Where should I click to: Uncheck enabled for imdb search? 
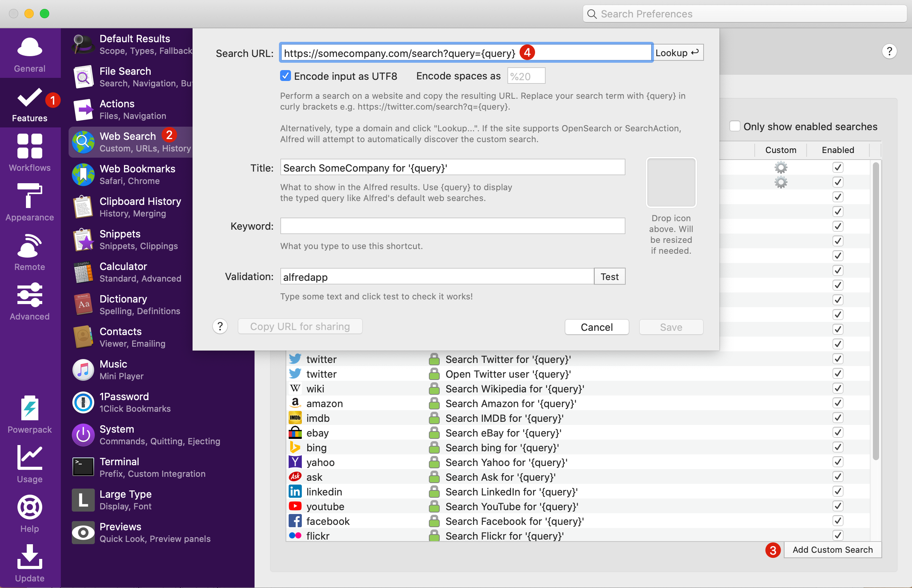(x=838, y=418)
